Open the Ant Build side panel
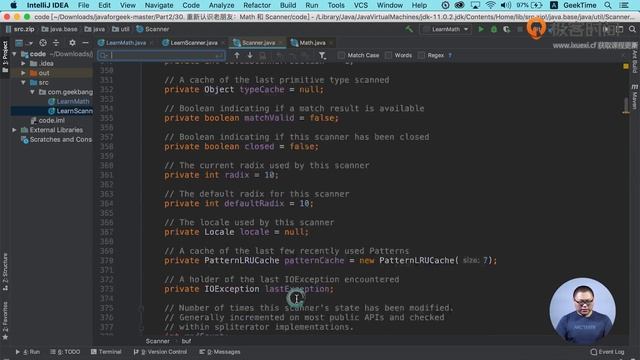 point(634,61)
